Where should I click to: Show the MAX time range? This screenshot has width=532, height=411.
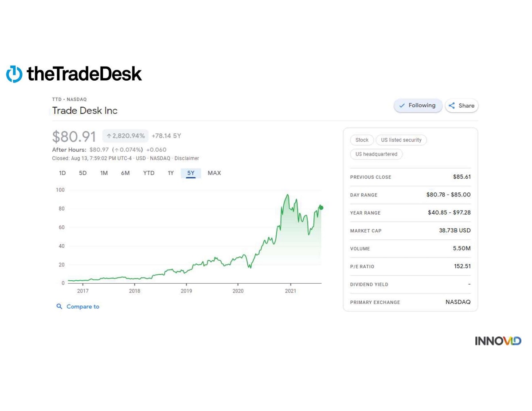pos(214,173)
